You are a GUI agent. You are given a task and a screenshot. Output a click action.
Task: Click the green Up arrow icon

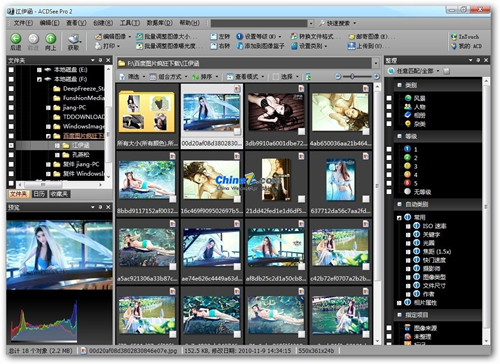(x=51, y=38)
